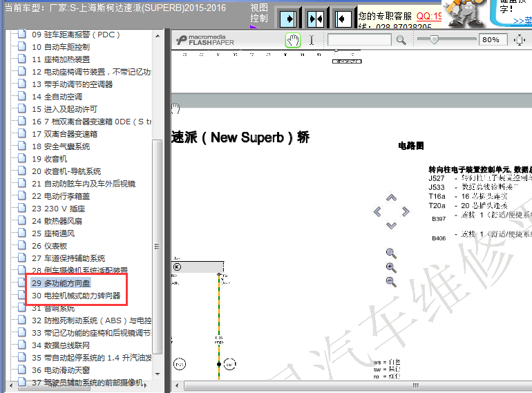Click tree panel horizontal scroll left arrow
Screen dimensions: 532x393
(x=10, y=385)
